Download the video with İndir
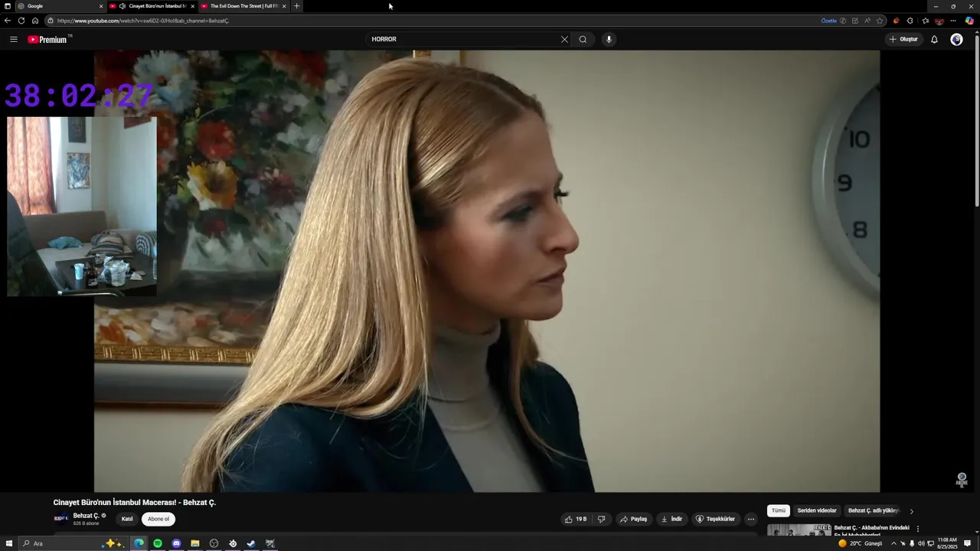This screenshot has height=551, width=980. click(x=671, y=519)
